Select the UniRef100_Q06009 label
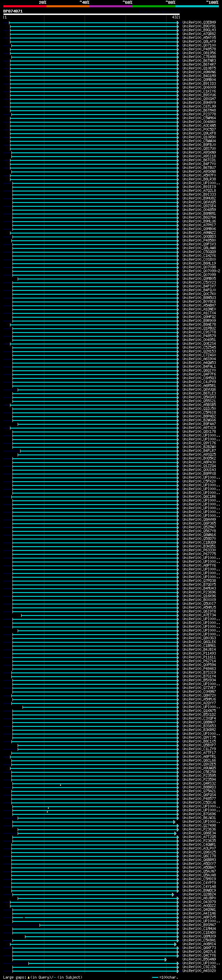Image resolution: width=222 pixels, height=980 pixels. click(x=199, y=88)
